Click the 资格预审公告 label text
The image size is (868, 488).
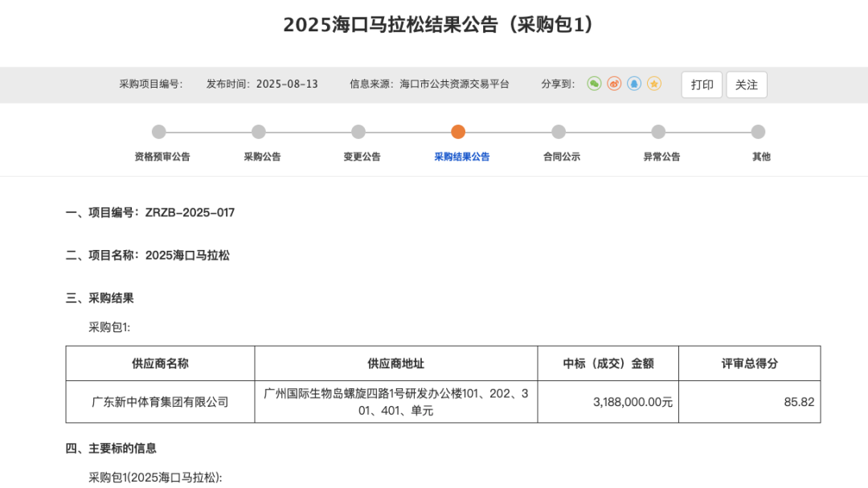tap(162, 157)
